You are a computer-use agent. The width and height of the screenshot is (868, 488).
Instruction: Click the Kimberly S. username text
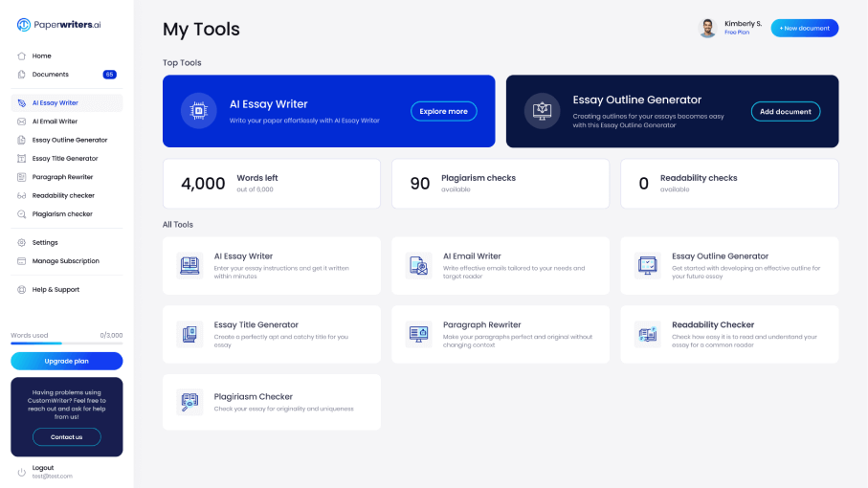(743, 24)
